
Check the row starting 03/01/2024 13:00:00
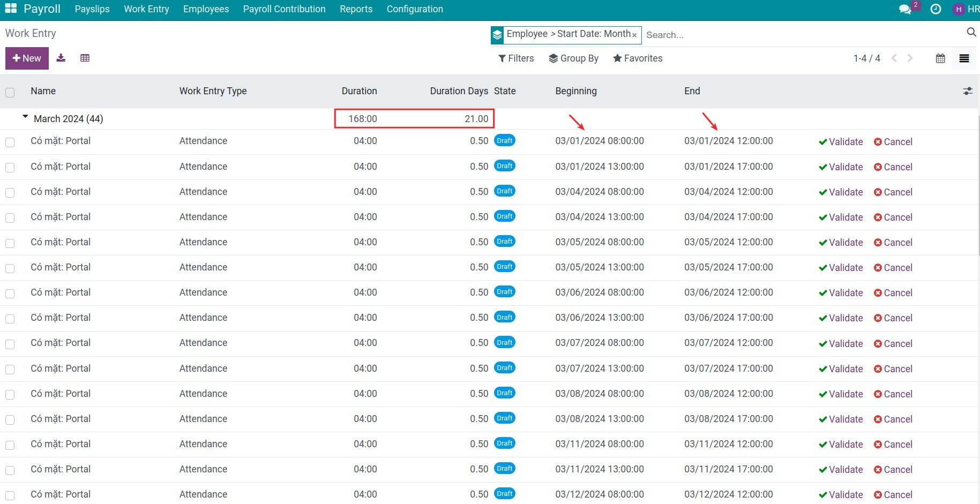coord(10,168)
